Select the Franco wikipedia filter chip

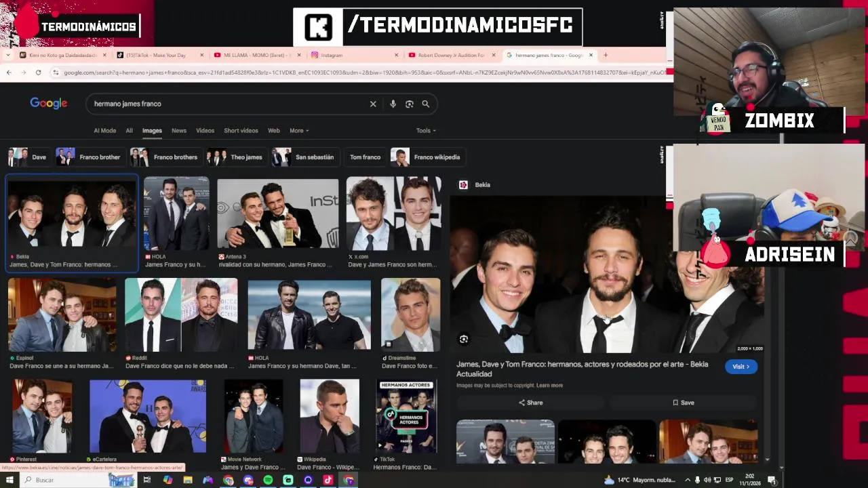427,157
